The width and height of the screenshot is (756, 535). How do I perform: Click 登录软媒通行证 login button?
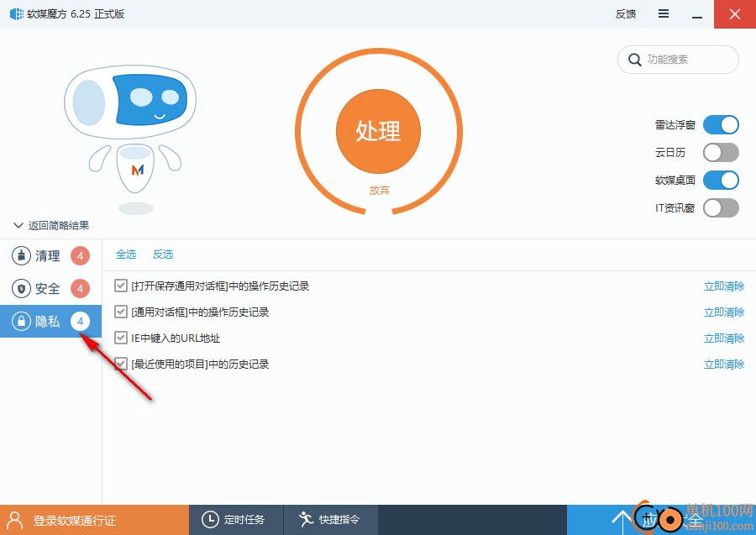(94, 520)
